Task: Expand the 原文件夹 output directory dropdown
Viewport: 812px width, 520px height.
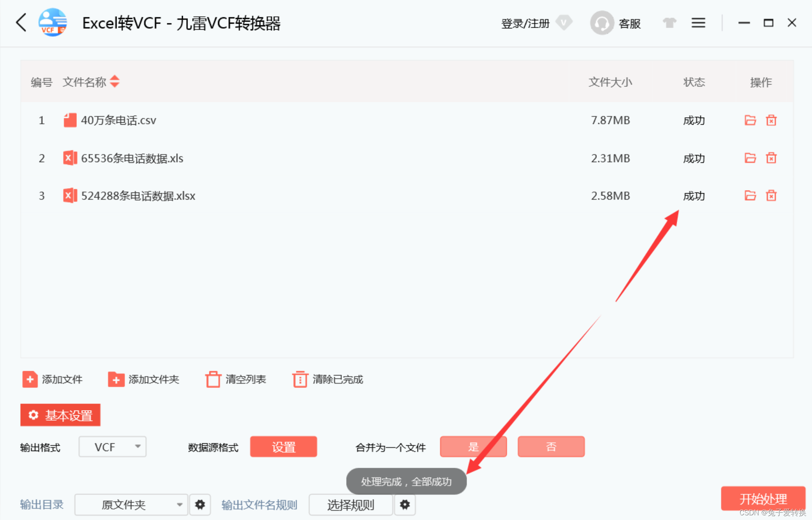Action: 131,505
